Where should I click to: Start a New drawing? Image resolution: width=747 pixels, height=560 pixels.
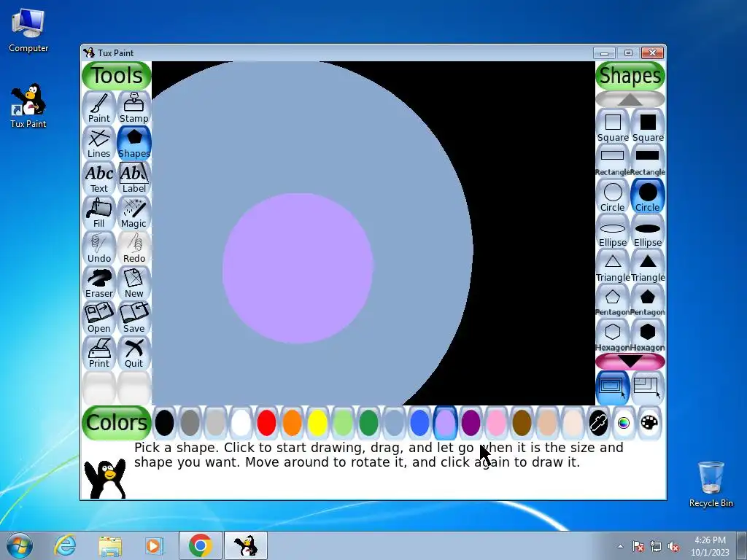[134, 283]
